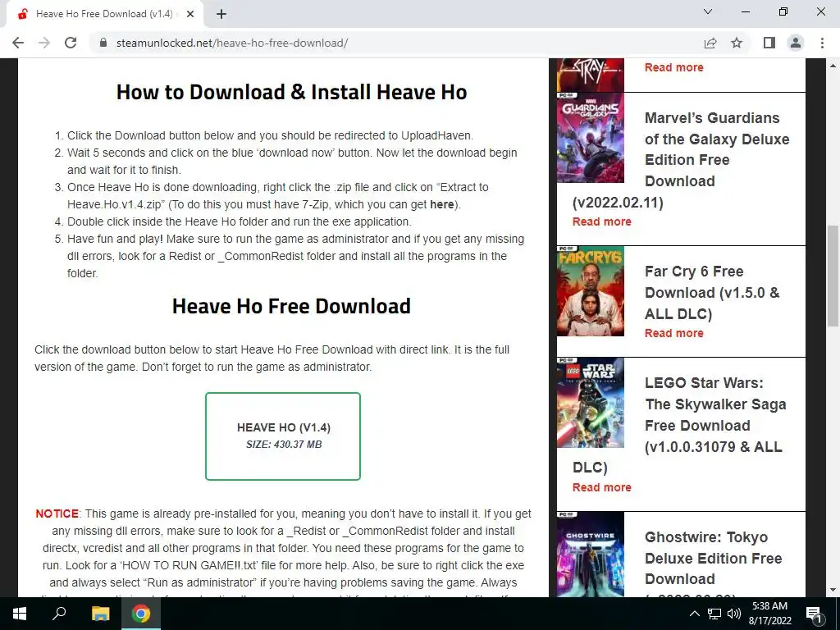Open File Explorer from the taskbar

coord(100,614)
